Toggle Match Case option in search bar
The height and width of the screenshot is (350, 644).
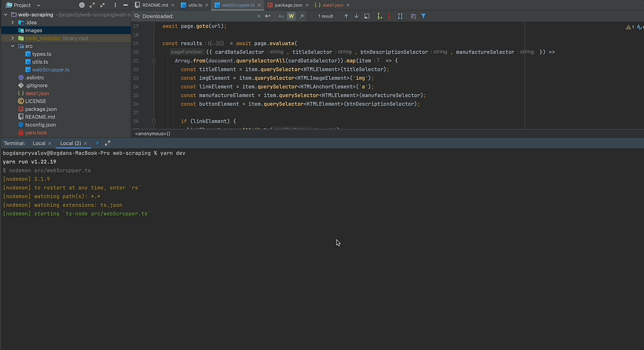tap(281, 16)
